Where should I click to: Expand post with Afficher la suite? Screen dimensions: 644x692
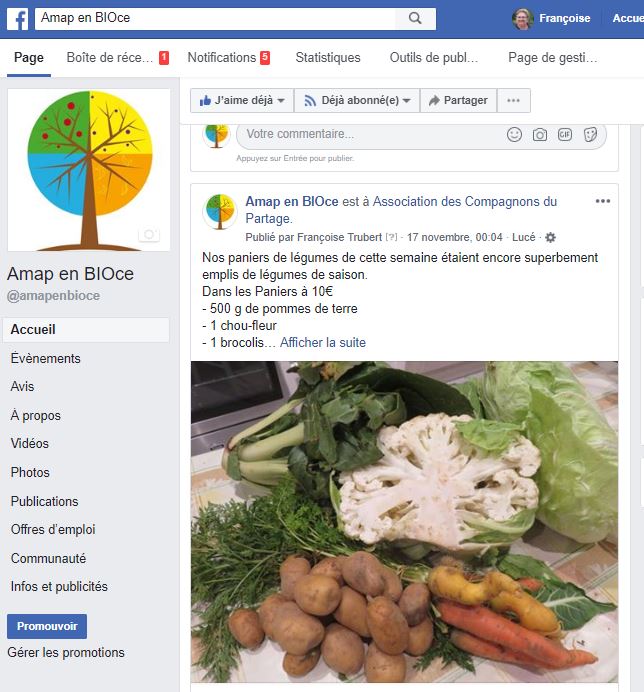click(x=323, y=342)
